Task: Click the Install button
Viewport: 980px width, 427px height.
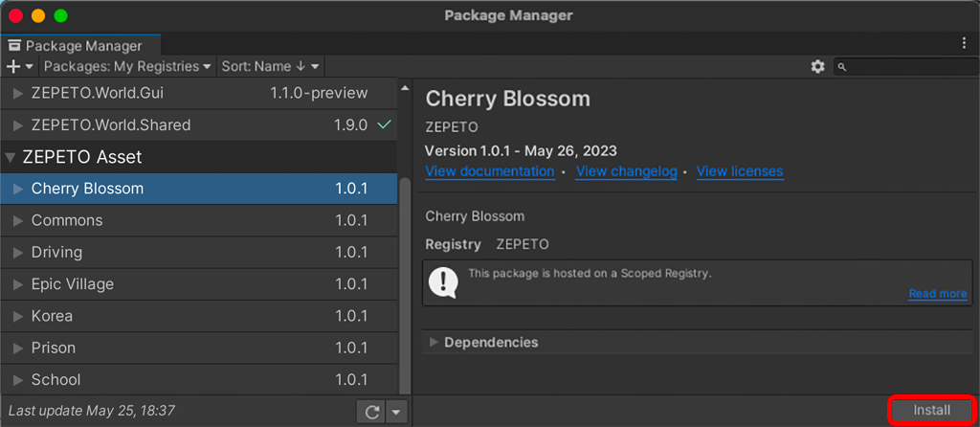Action: [x=932, y=410]
